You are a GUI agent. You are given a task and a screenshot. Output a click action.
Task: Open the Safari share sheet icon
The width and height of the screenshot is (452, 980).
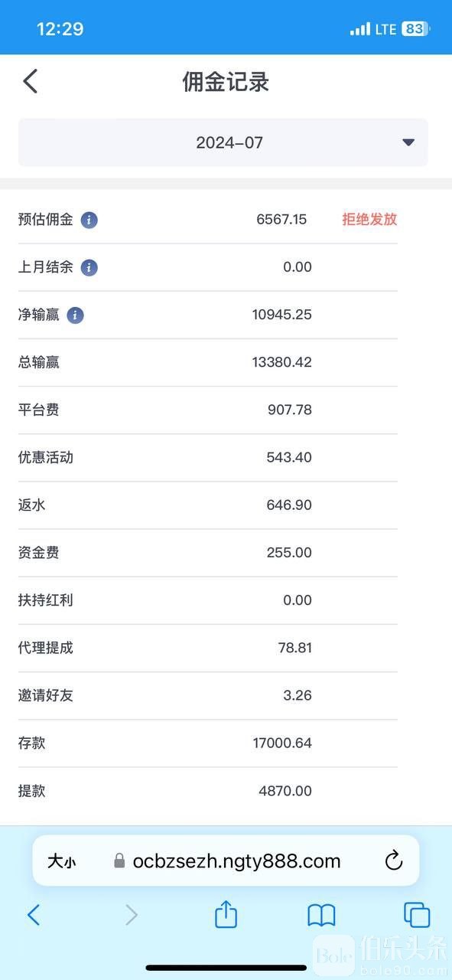coord(226,914)
